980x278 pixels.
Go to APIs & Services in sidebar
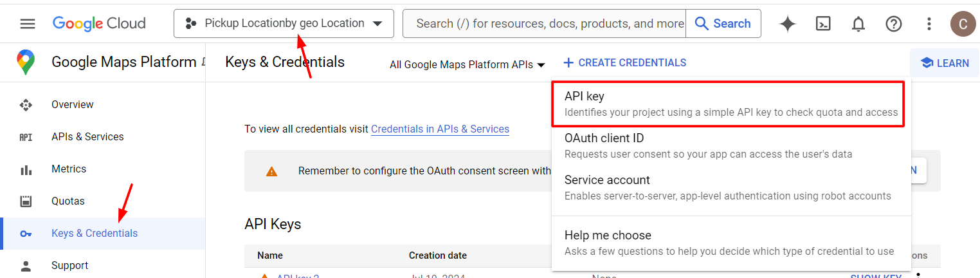click(87, 136)
